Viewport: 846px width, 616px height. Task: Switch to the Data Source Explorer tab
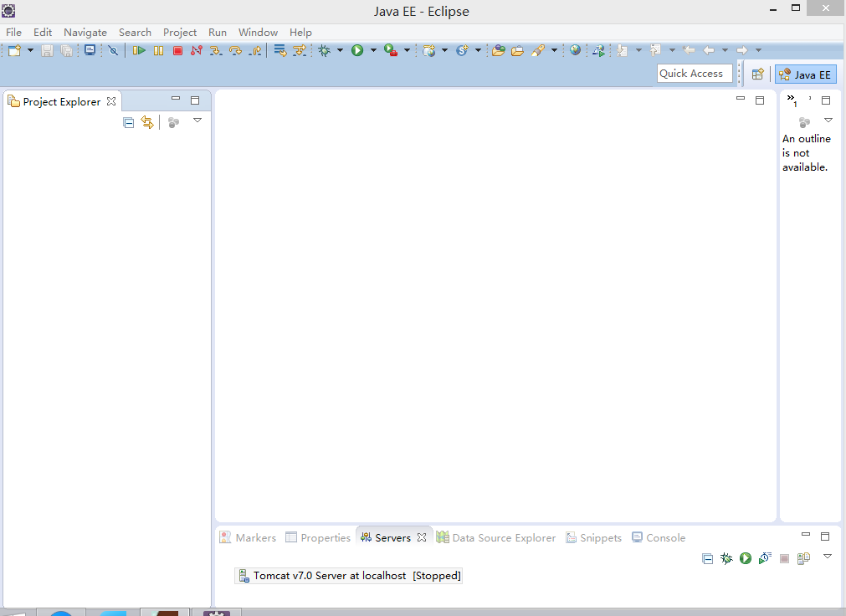[x=496, y=537]
